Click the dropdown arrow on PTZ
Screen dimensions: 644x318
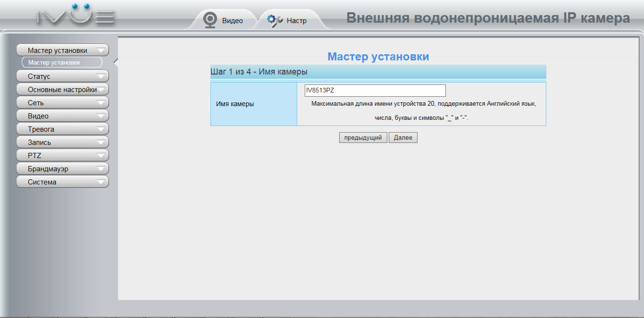click(101, 155)
